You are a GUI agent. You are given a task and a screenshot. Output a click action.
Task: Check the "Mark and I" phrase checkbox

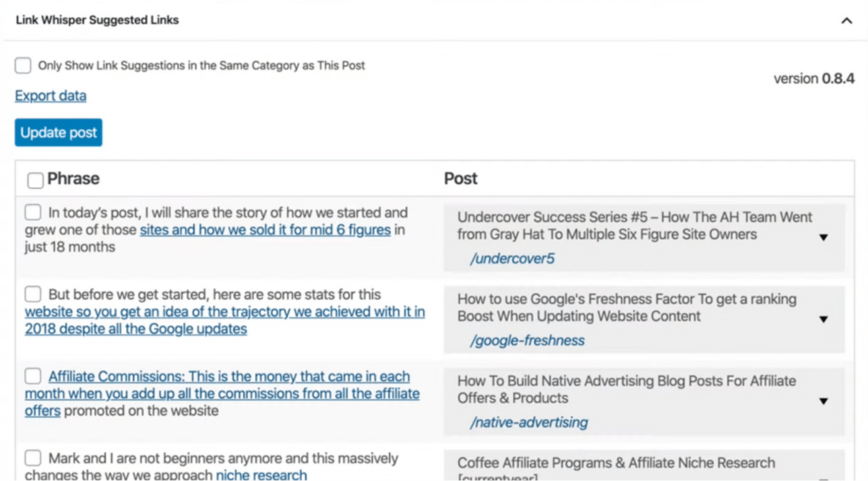[x=33, y=458]
